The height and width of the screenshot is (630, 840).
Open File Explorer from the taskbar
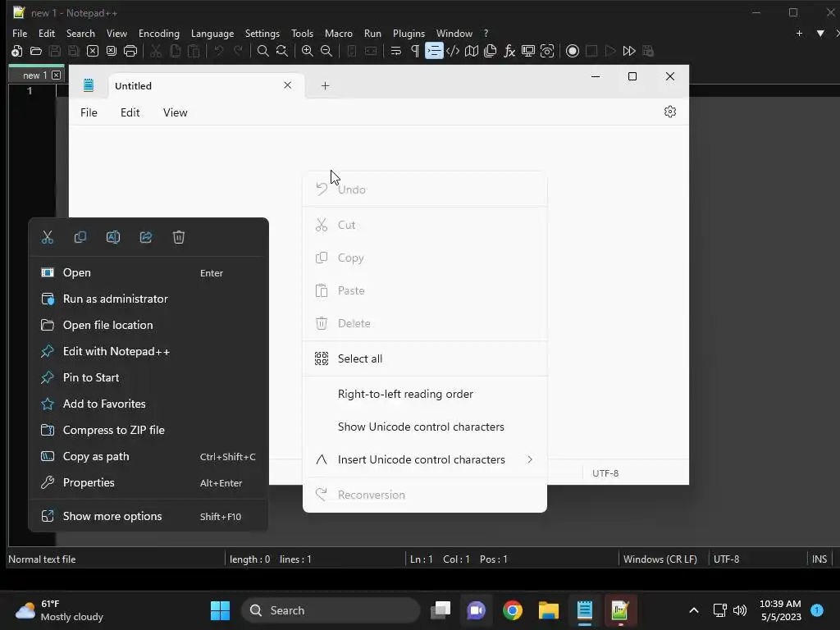pyautogui.click(x=549, y=610)
